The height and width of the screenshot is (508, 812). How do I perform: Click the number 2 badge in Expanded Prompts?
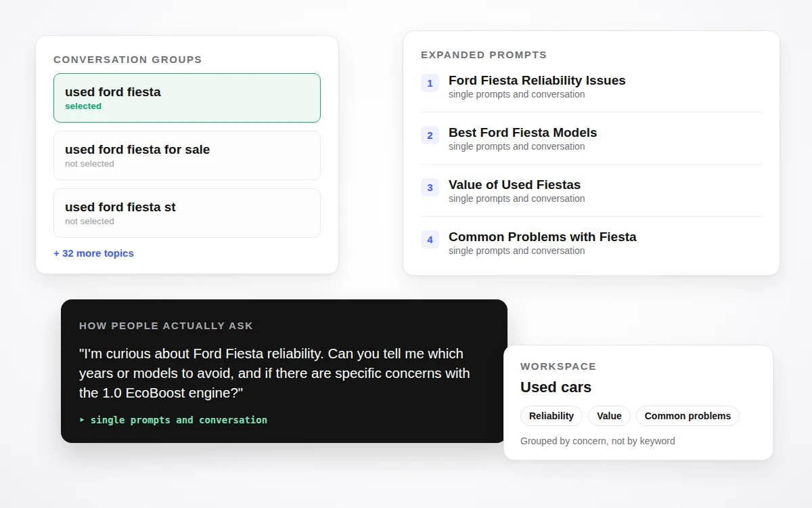[x=430, y=135]
